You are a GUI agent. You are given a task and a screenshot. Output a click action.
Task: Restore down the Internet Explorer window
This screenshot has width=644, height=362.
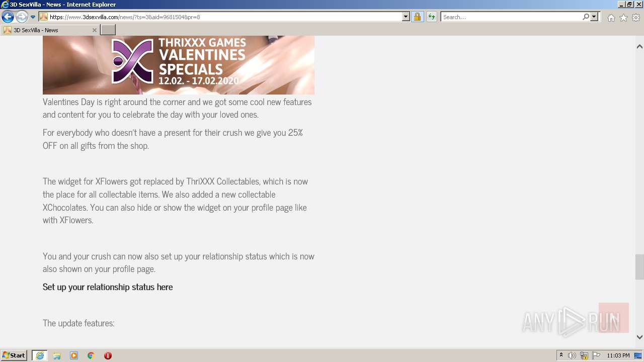(x=630, y=5)
